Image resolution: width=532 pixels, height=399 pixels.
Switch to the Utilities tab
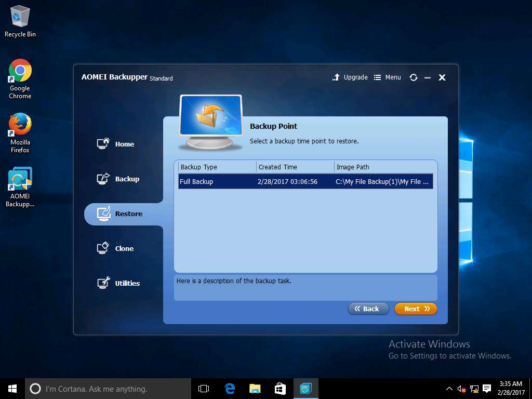coord(127,283)
